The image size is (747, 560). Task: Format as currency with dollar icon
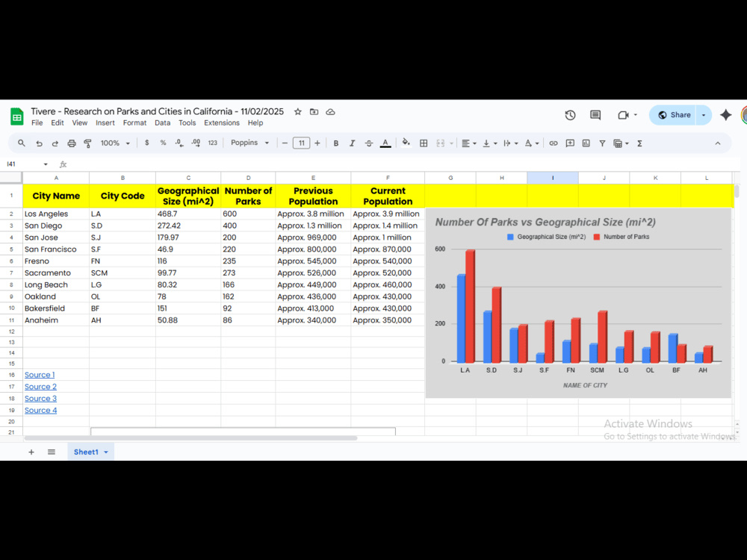coord(146,143)
